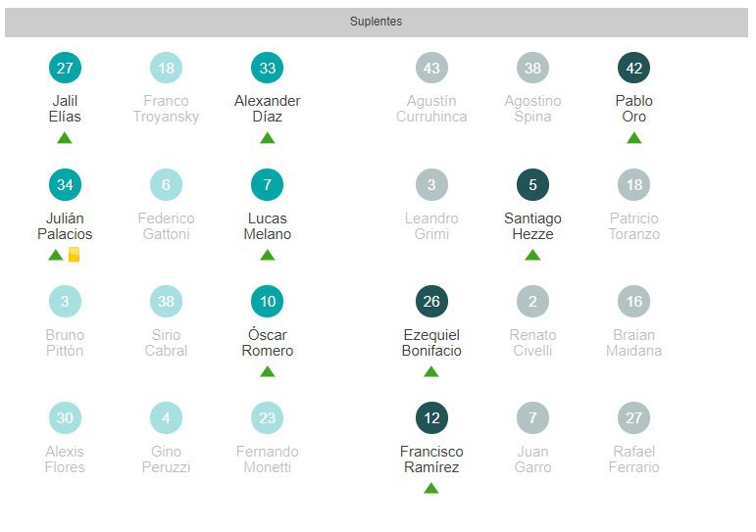Click Santiago Hezze number 5 badge
The image size is (756, 532).
(532, 184)
